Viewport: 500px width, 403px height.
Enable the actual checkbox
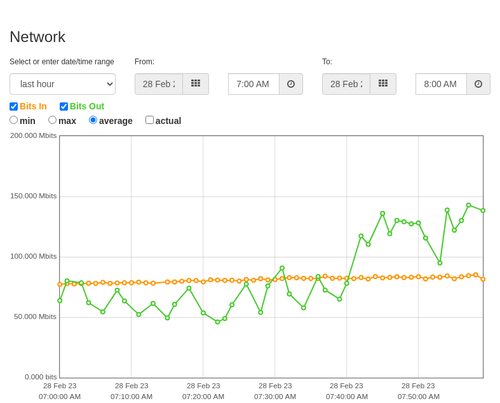(149, 120)
